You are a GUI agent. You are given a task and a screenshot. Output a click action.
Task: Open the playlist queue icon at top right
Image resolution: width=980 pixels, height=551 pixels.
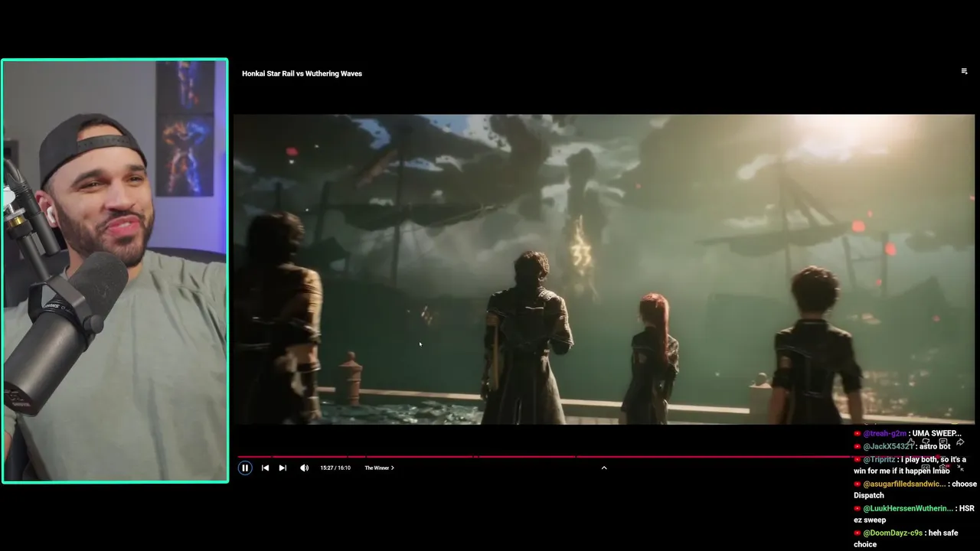coord(964,71)
